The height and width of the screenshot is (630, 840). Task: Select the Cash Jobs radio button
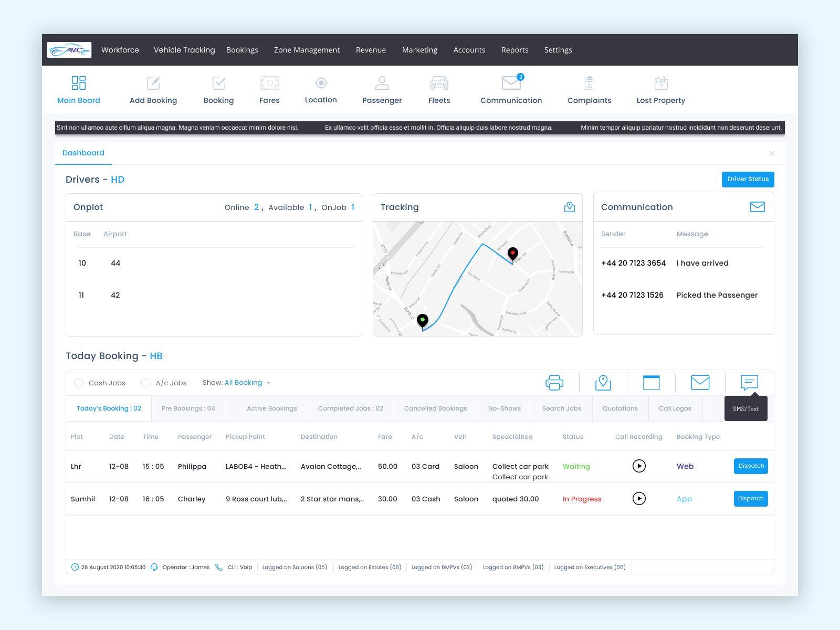(79, 383)
